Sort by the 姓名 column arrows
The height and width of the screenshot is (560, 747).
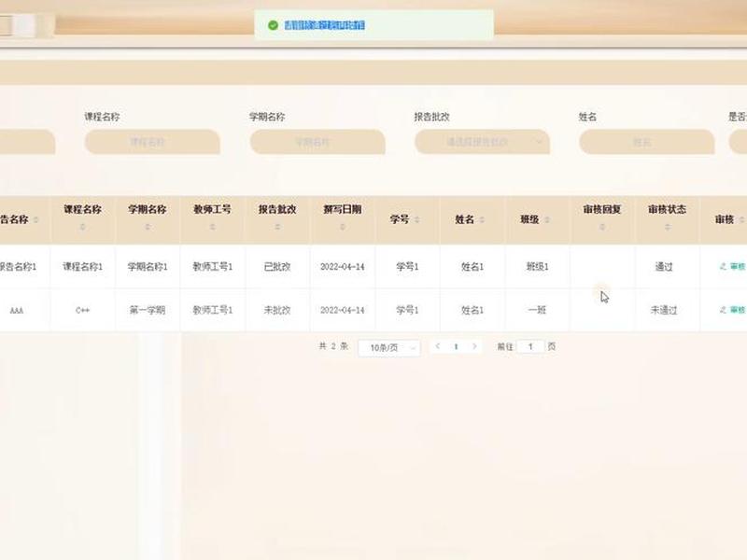(482, 219)
